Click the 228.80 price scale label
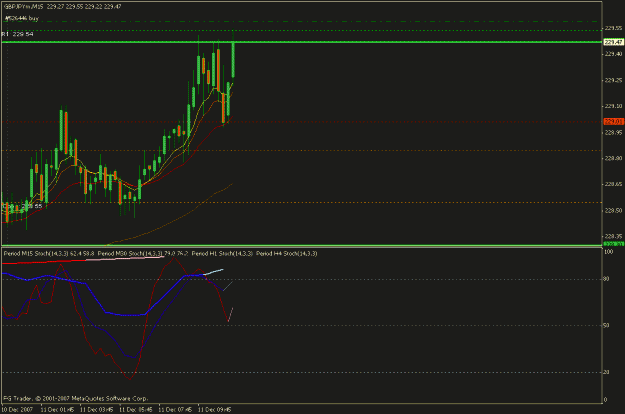This screenshot has width=625, height=414. 613,159
